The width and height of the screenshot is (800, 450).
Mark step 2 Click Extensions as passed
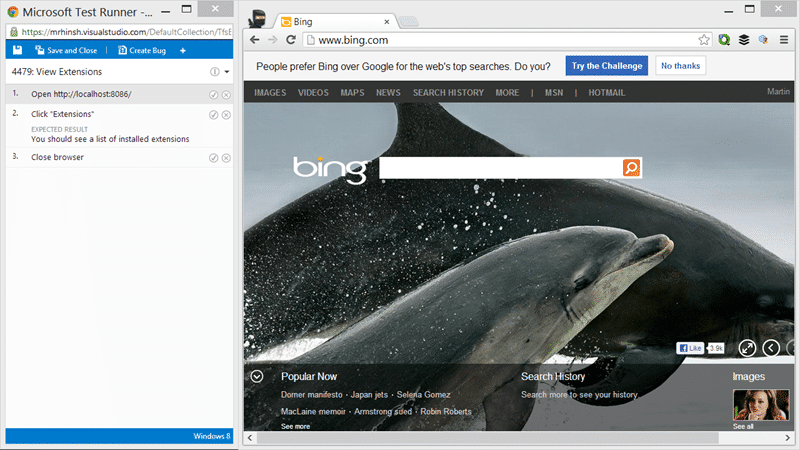214,115
